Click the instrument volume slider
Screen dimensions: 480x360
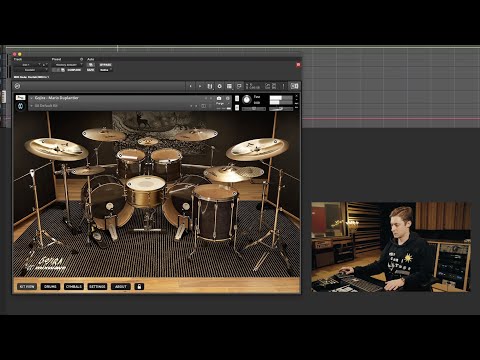(281, 109)
